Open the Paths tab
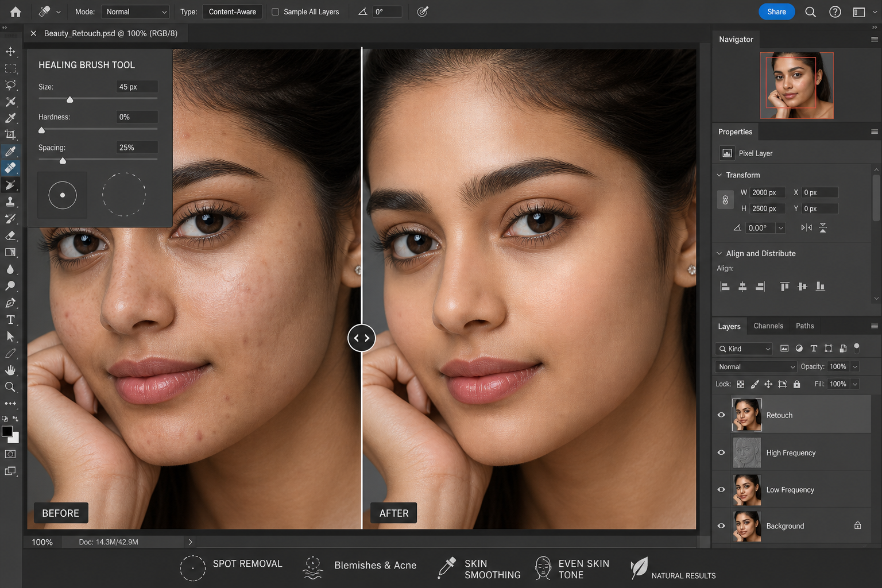This screenshot has width=882, height=588. (804, 326)
